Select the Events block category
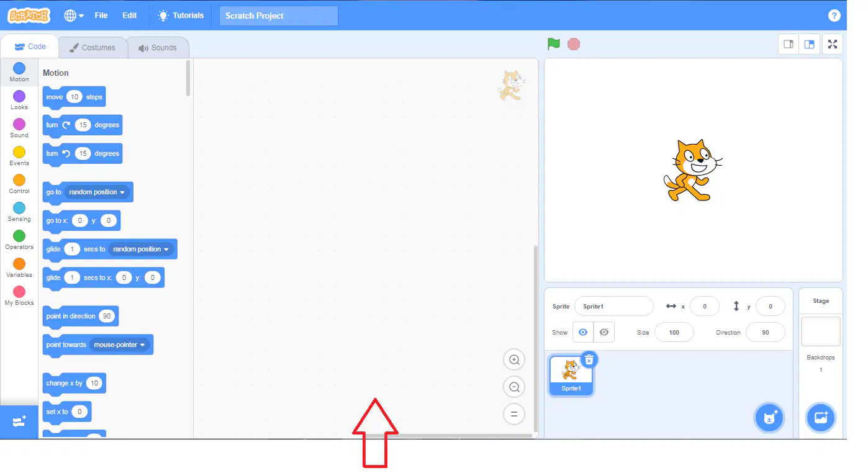 pos(19,156)
